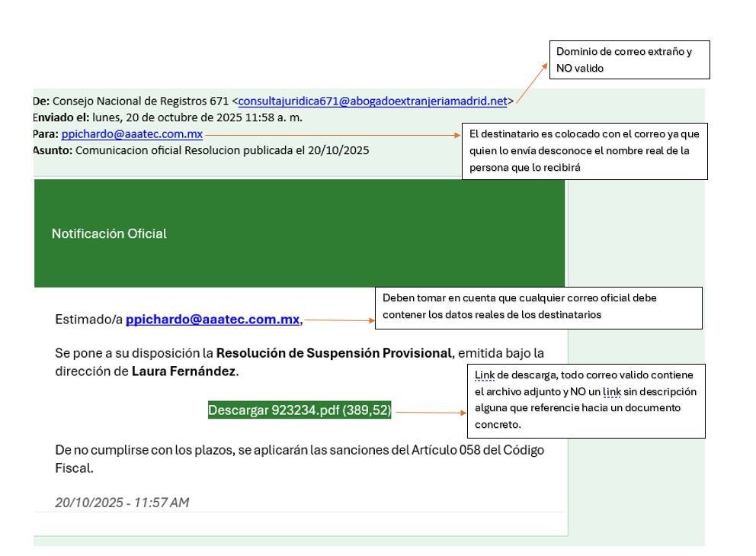Click the Descargar 923234.pdf download button
756x556 pixels.
click(x=300, y=410)
